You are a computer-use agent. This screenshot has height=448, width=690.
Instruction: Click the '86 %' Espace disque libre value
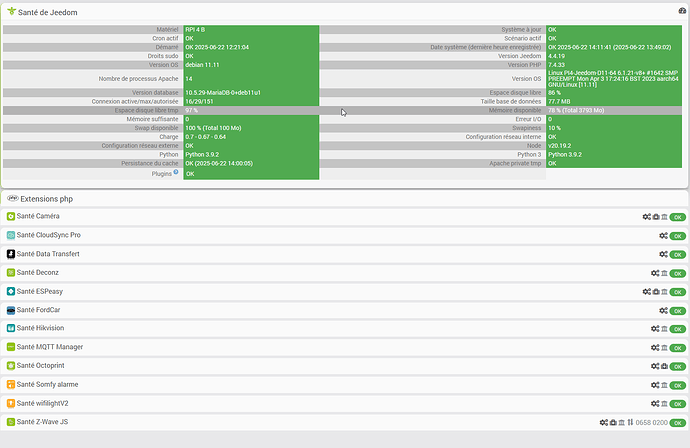(554, 92)
